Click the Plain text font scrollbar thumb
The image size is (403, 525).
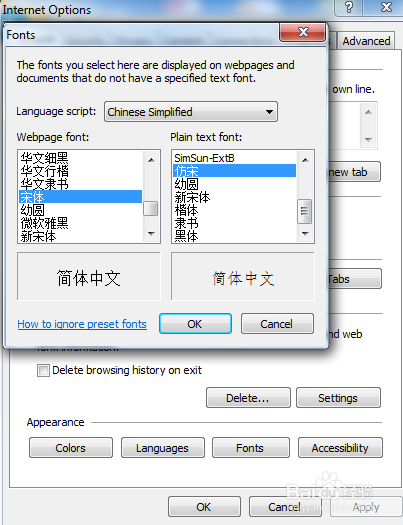point(305,211)
